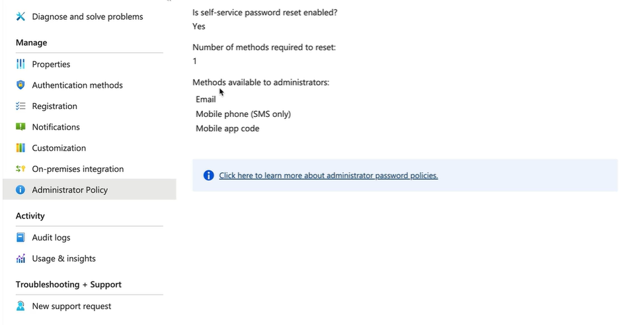Click the Properties bars icon

20,64
